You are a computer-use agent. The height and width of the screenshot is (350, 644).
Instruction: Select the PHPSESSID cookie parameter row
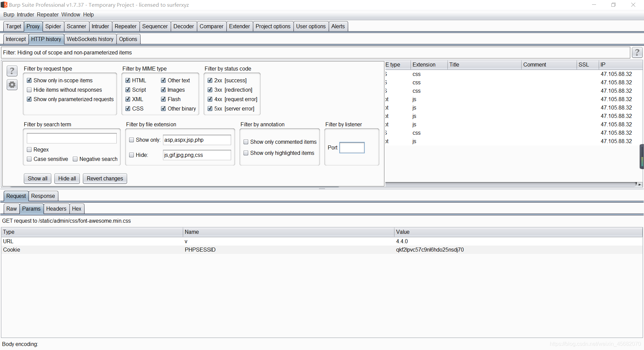coord(322,250)
